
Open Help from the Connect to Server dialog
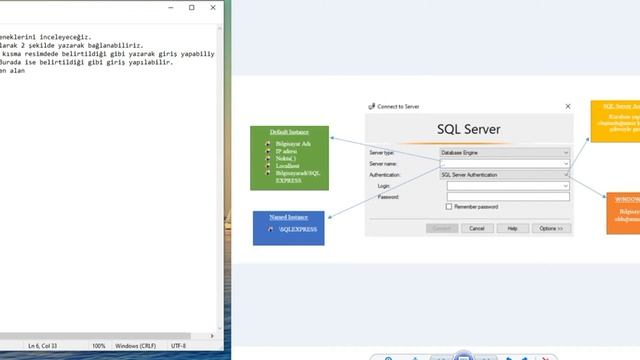point(513,229)
